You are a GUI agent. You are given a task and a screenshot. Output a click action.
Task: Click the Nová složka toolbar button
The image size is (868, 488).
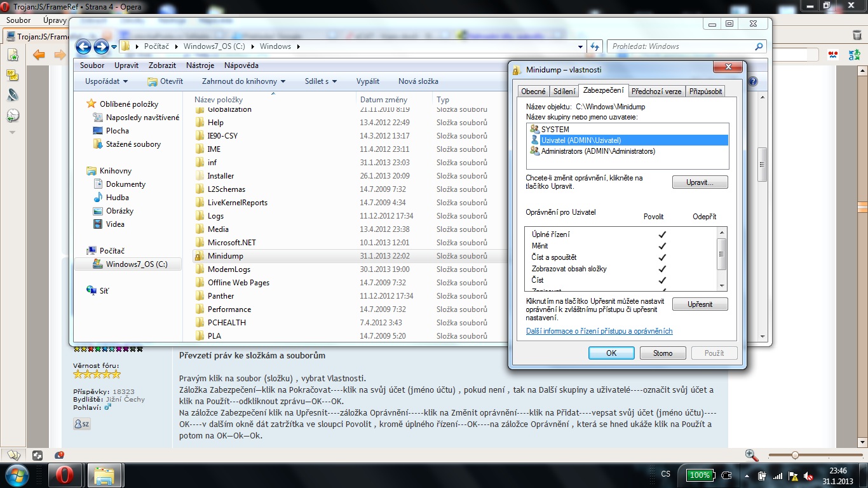click(418, 81)
